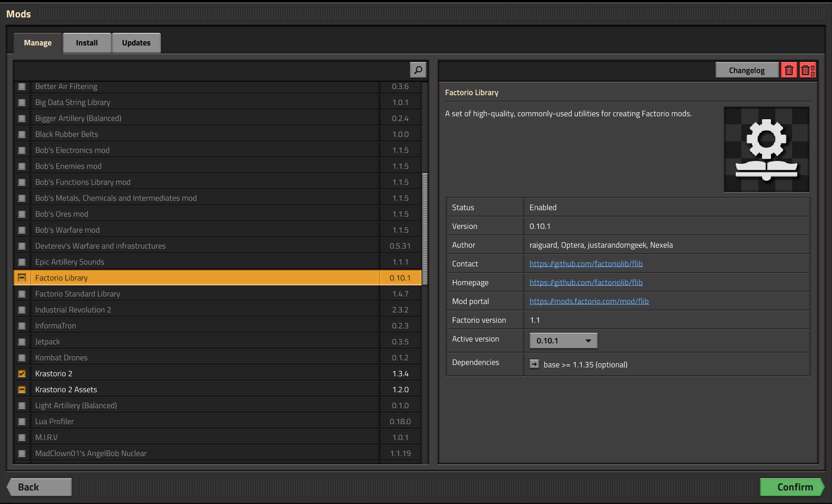The width and height of the screenshot is (832, 504).
Task: Enable Bob's Functions Library mod checkbox
Action: click(22, 182)
